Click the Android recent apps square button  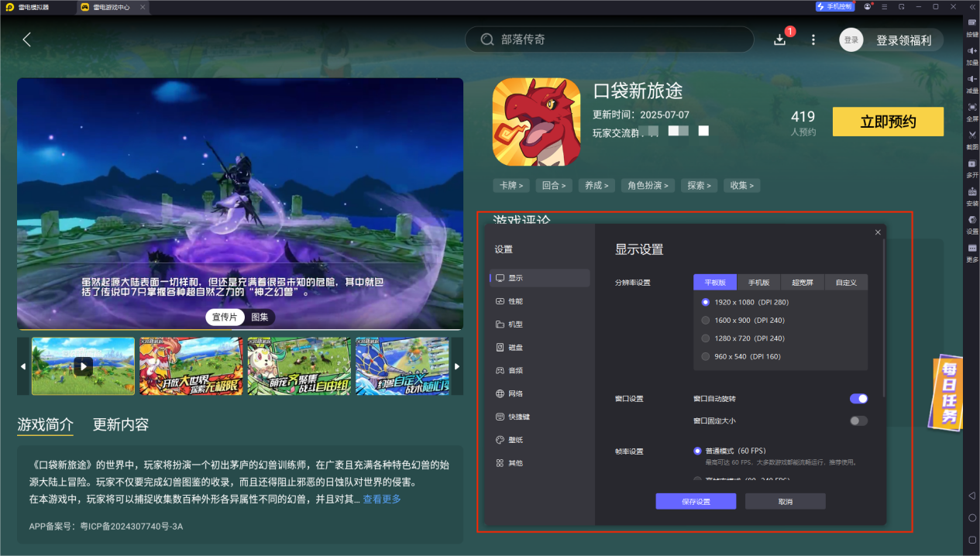971,540
